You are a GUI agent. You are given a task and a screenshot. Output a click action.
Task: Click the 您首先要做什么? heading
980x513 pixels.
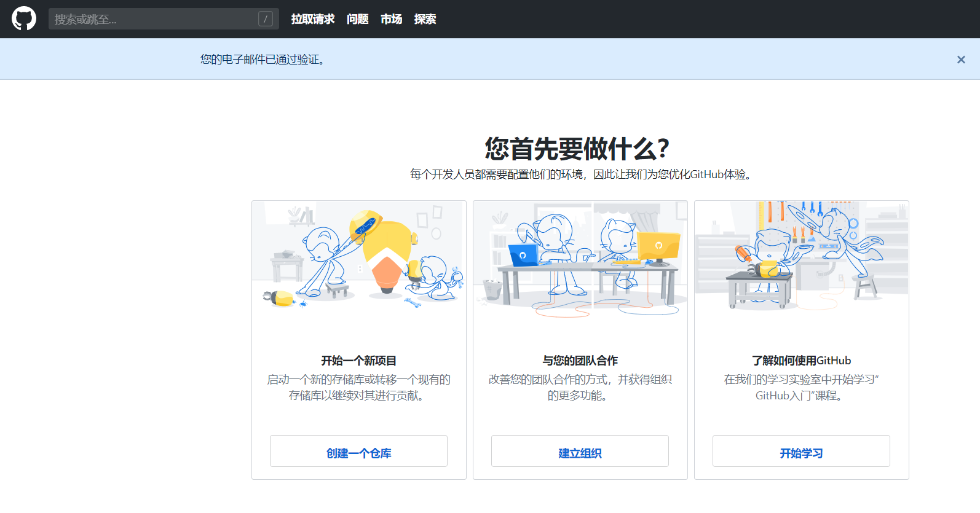[577, 148]
